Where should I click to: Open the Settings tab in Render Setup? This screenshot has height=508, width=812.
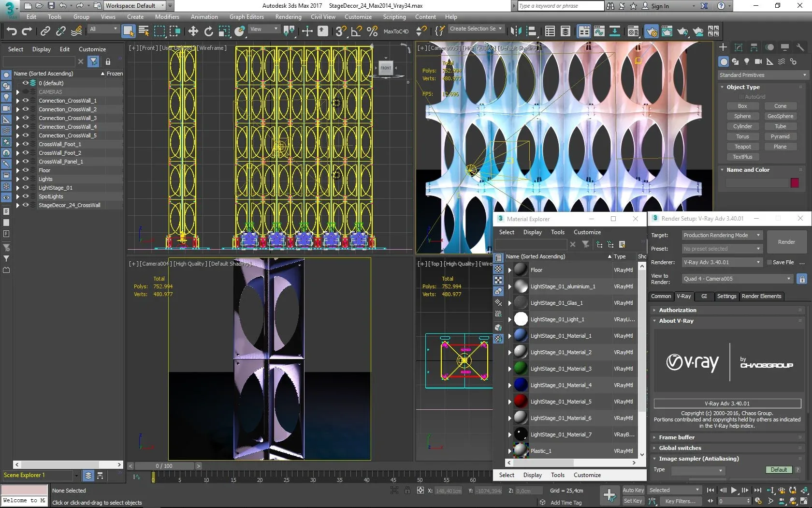point(726,296)
